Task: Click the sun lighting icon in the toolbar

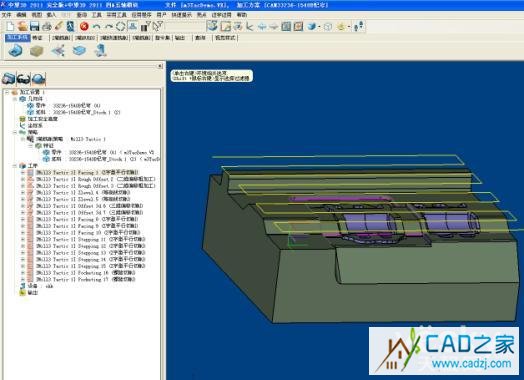Action: coord(341,26)
